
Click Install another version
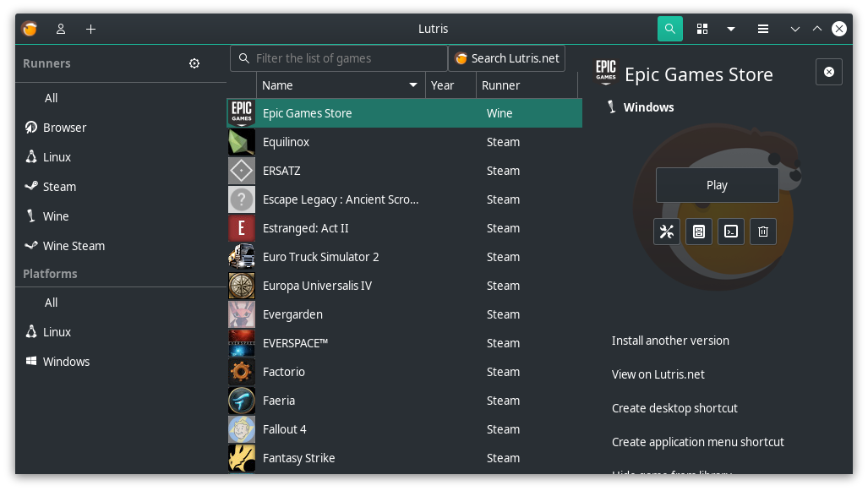(670, 341)
